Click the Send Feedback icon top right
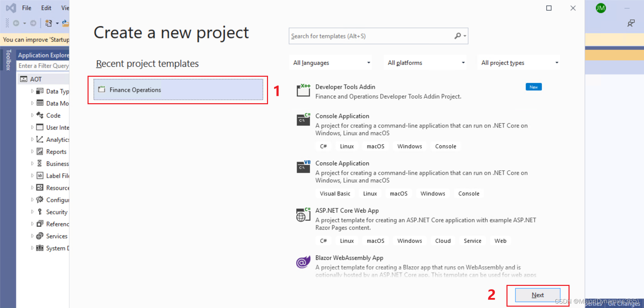Screen dimensions: 644x308 tap(632, 23)
